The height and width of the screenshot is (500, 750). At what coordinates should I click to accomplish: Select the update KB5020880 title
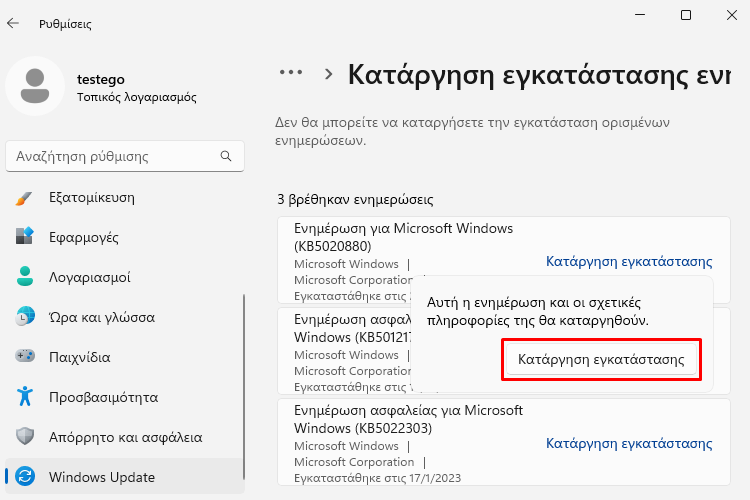[x=403, y=237]
